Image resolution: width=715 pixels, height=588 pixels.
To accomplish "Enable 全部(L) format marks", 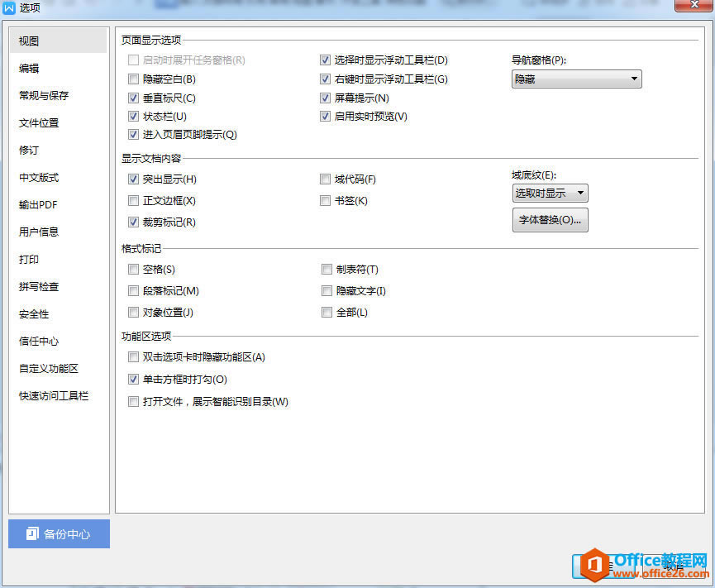I will [327, 313].
